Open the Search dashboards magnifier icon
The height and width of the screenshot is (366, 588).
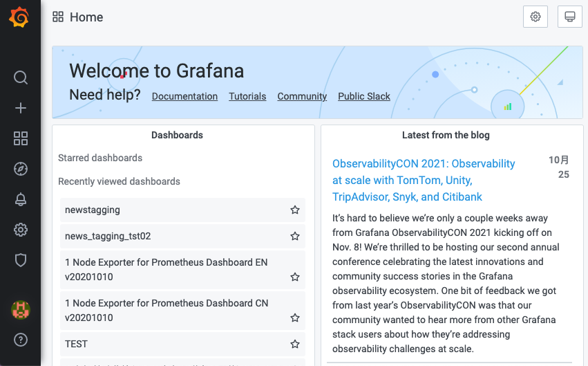pyautogui.click(x=21, y=77)
